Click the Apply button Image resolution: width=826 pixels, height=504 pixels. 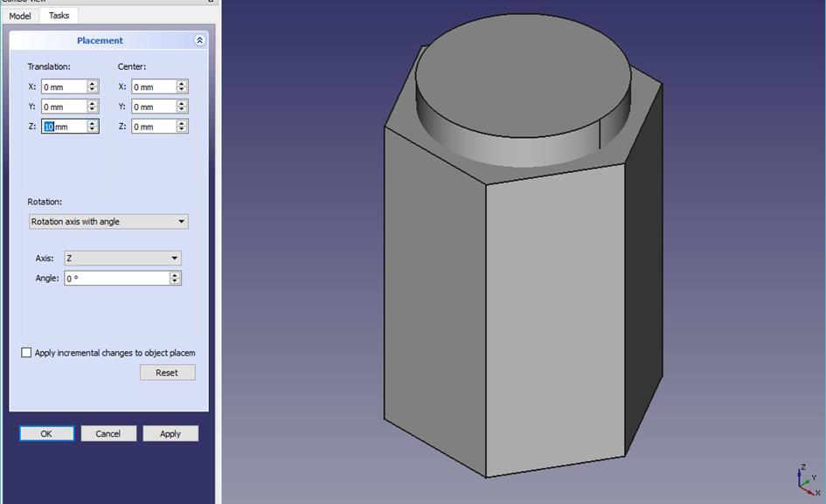(x=170, y=433)
